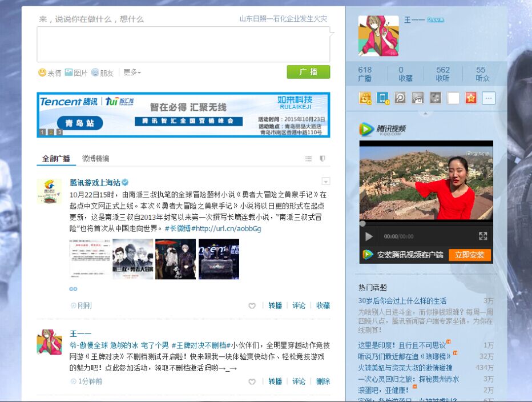Open post options dropdown on 腾讯游戏上海站 post
Viewport: 532px width, 402px height.
[326, 182]
